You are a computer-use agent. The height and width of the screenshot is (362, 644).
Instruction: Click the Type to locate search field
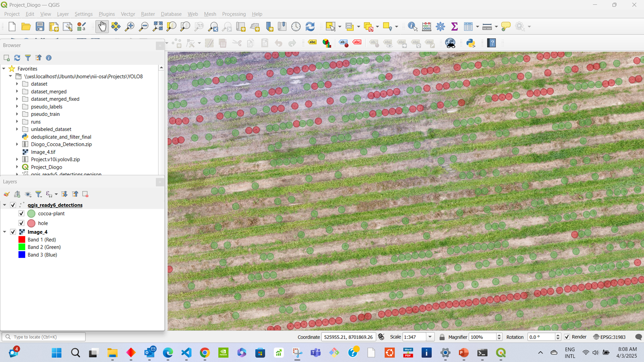(x=44, y=337)
